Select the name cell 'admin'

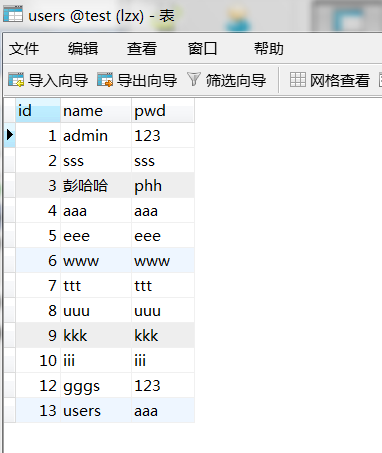point(96,135)
